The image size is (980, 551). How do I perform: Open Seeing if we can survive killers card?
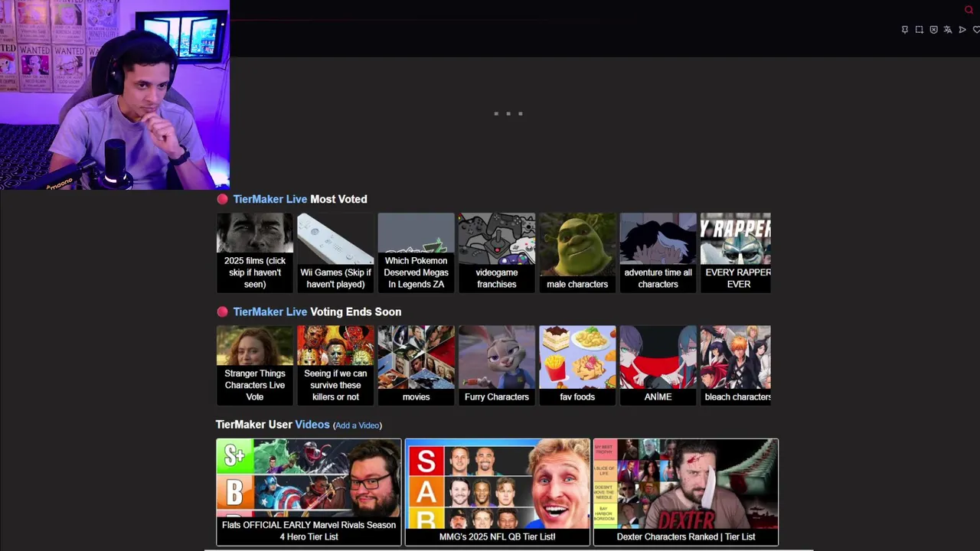point(335,365)
